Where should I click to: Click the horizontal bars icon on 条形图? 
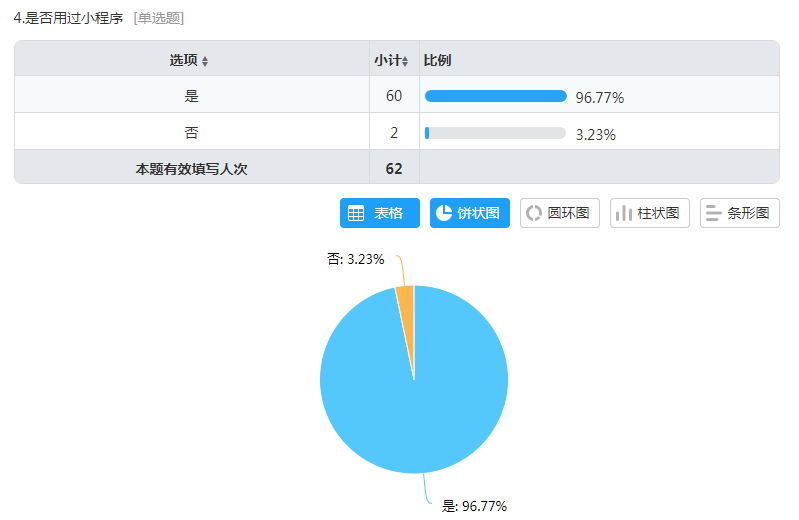[x=714, y=213]
